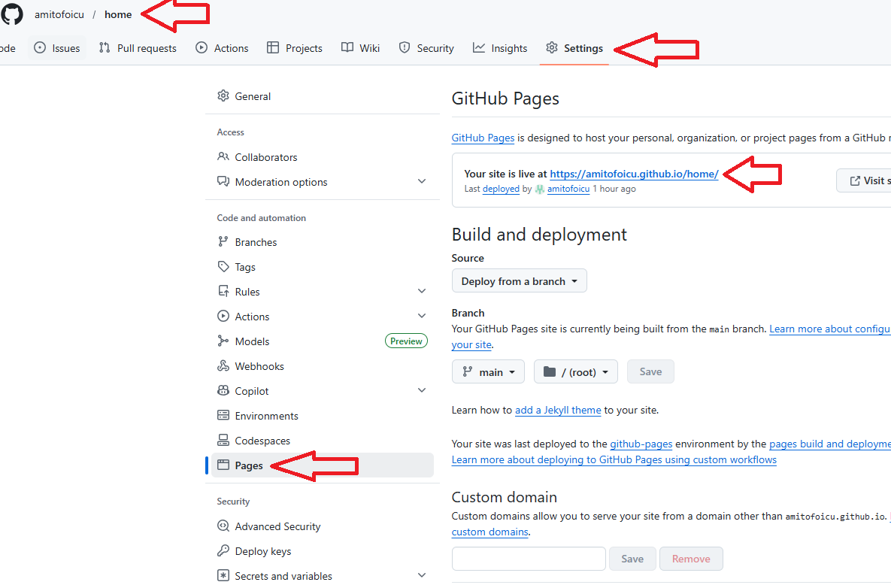Click the amitofoicu avatar next to deployed by
The height and width of the screenshot is (588, 891).
coord(540,189)
